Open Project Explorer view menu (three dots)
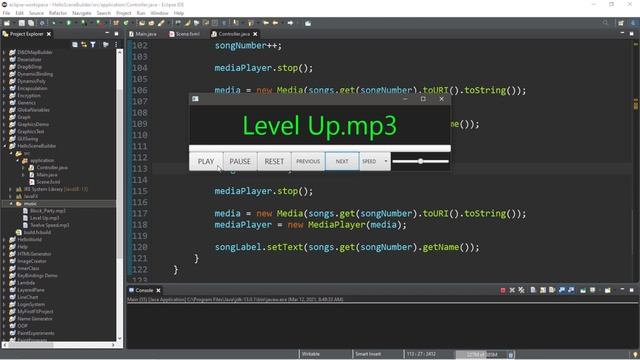This screenshot has height=360, width=640. point(116,44)
